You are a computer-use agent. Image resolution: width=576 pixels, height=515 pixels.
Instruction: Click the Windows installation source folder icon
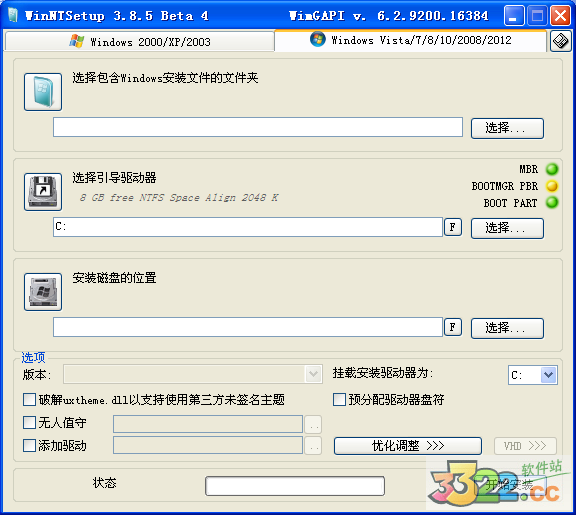(43, 92)
